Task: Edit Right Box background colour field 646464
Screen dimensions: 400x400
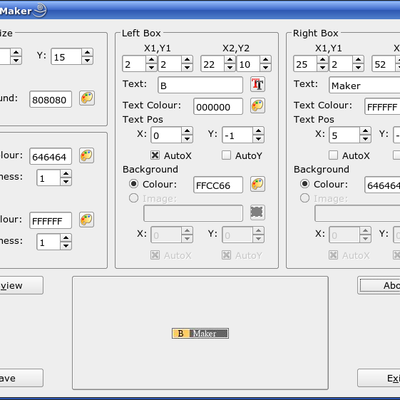Action: [x=382, y=185]
